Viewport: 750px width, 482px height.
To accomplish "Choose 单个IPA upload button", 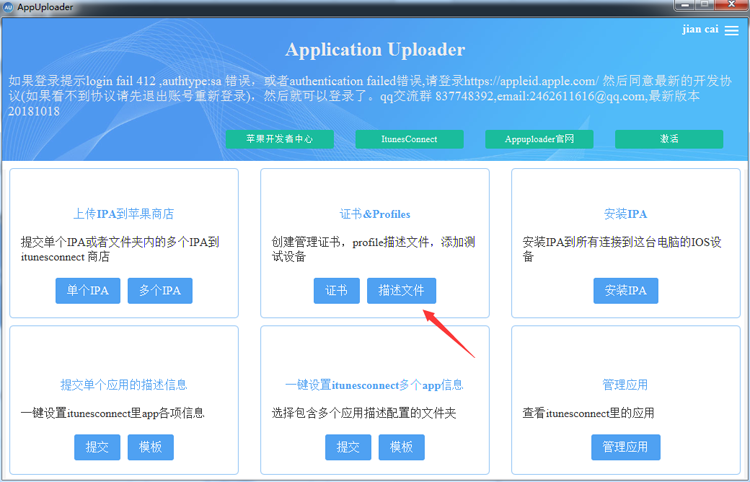I will click(88, 291).
